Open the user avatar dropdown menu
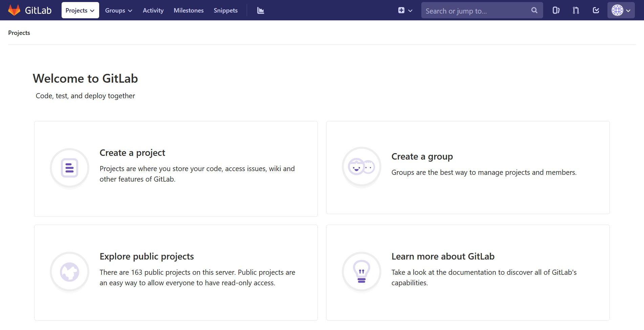 pos(621,11)
